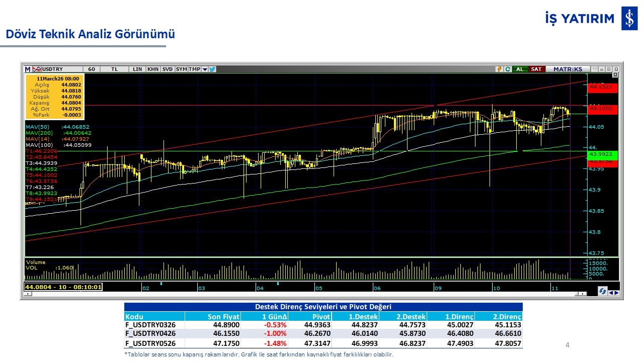Open the dropdown arrow next to TMP
Viewport: 644px width, 362px height.
[205, 69]
